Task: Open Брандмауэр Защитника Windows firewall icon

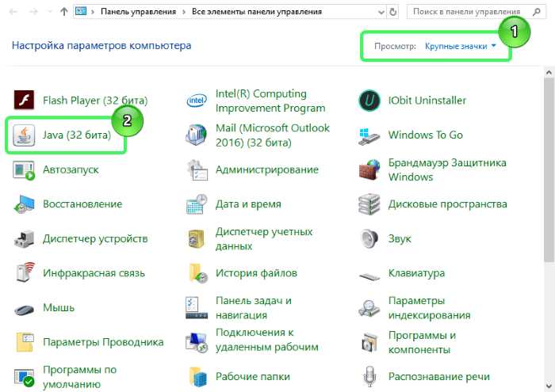Action: point(369,170)
